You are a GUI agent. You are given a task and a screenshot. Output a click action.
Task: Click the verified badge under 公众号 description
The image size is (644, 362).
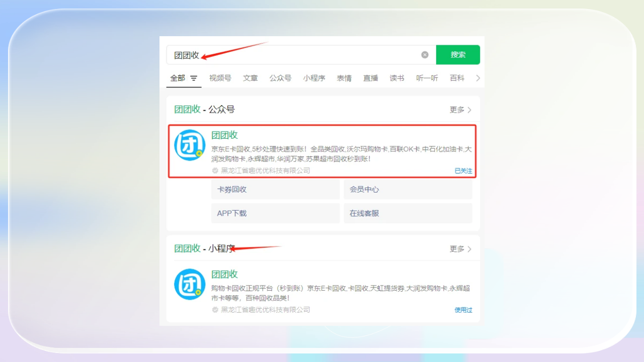coord(215,171)
